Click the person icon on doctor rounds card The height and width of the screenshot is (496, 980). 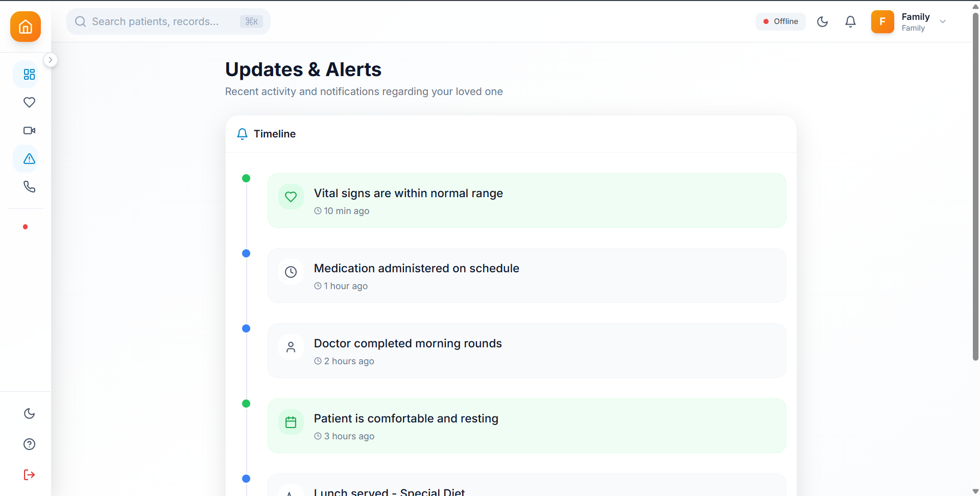291,347
